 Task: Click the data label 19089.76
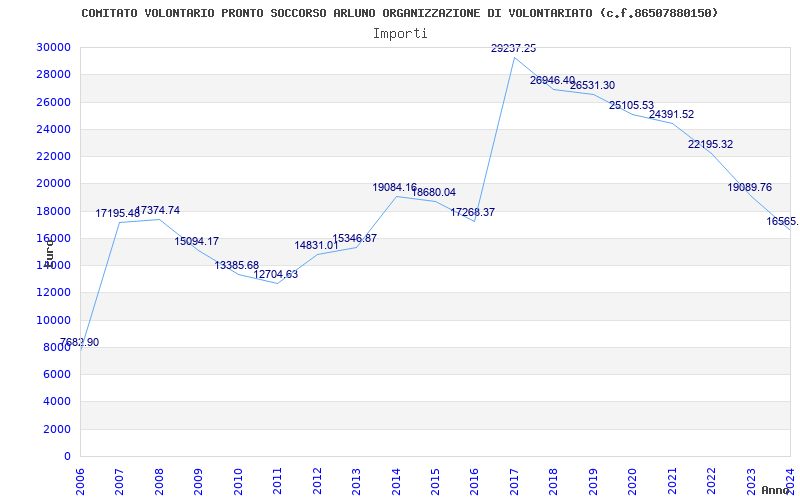click(x=749, y=187)
